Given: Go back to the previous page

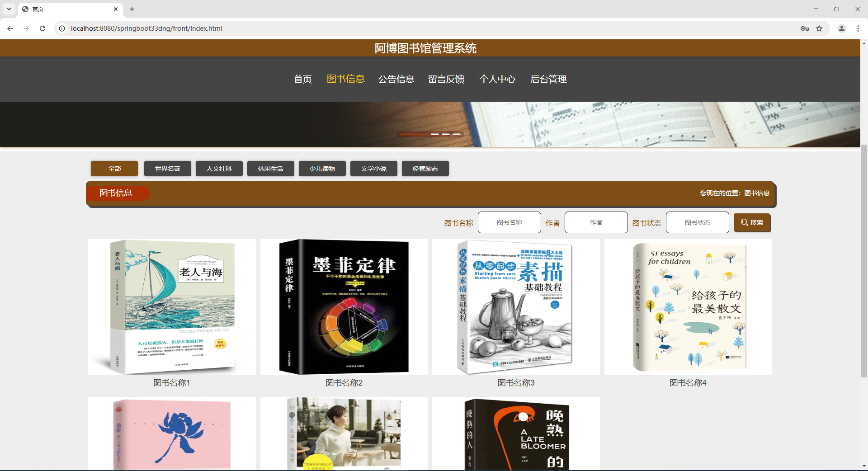Looking at the screenshot, I should point(10,28).
